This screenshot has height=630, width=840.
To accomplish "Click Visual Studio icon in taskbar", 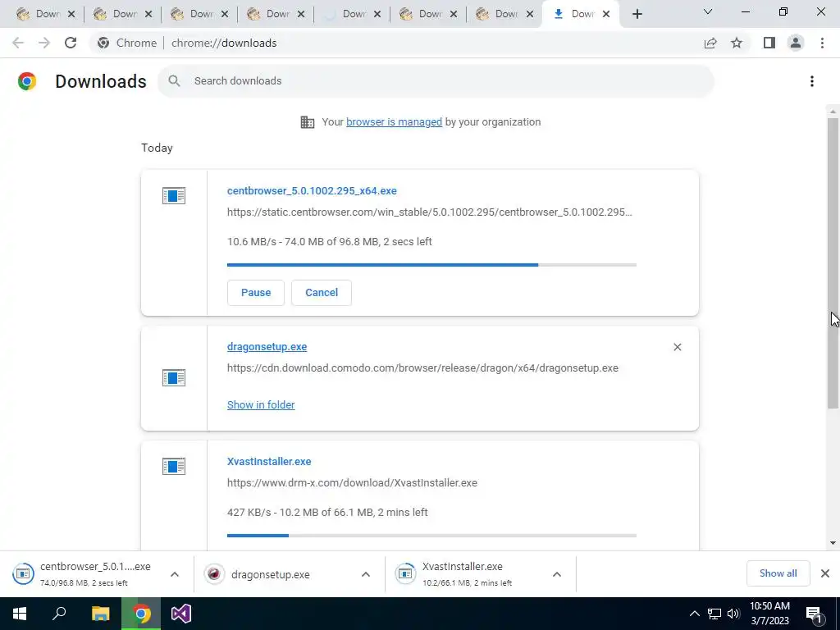I will point(181,614).
